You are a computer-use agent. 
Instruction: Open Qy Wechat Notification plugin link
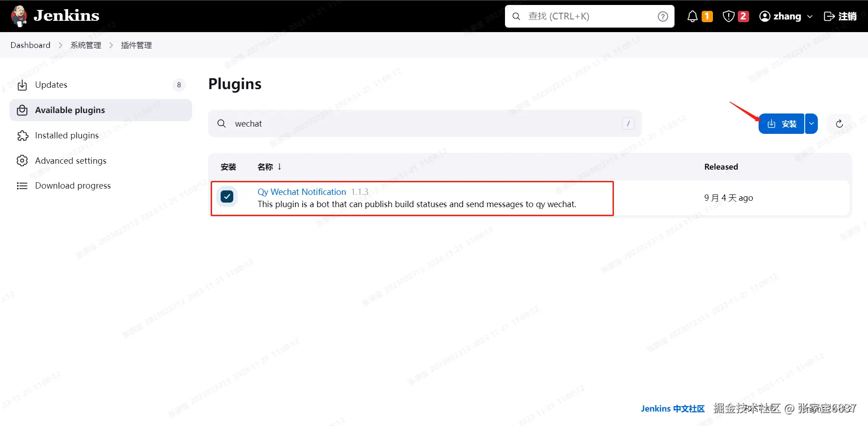click(302, 192)
